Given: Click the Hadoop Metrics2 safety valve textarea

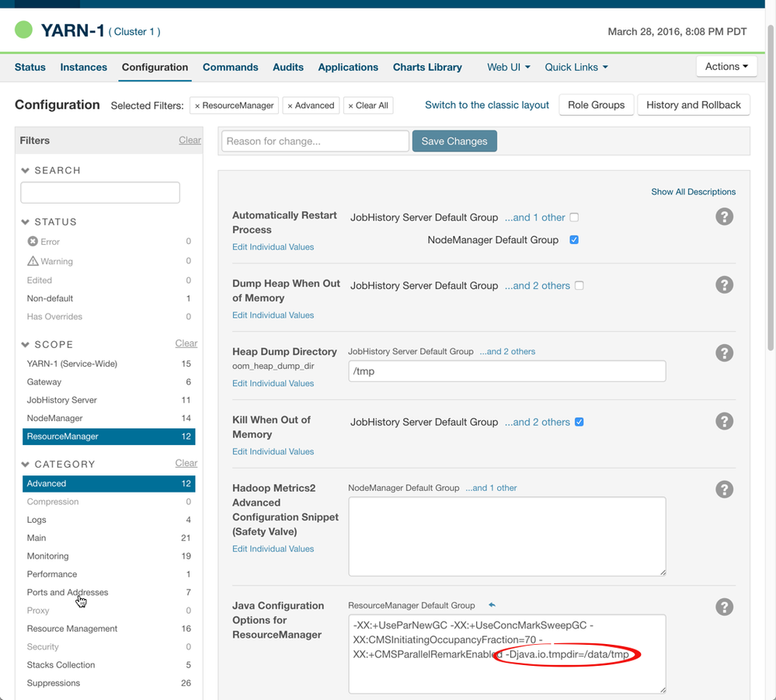Looking at the screenshot, I should tap(506, 537).
